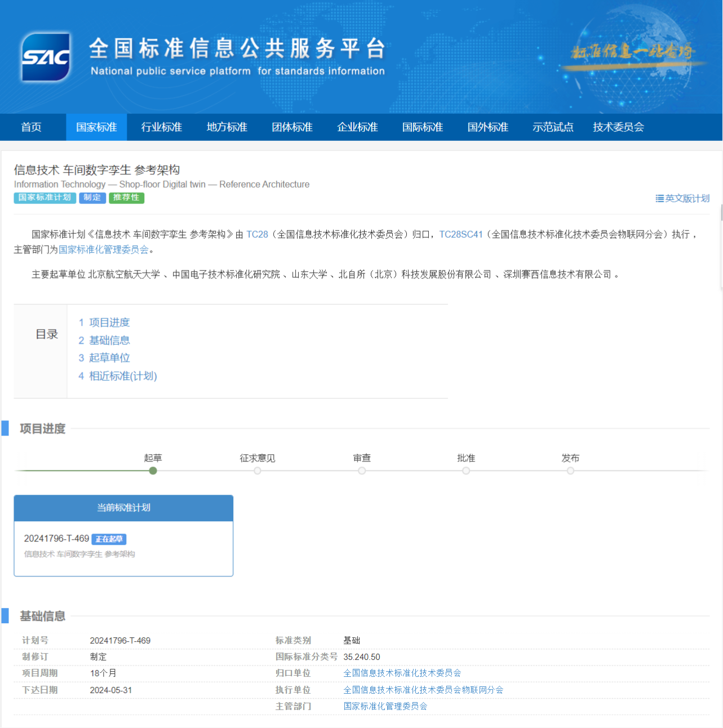Screen dimensions: 723x728
Task: Open the 国际标准 navigation item
Action: [x=422, y=127]
